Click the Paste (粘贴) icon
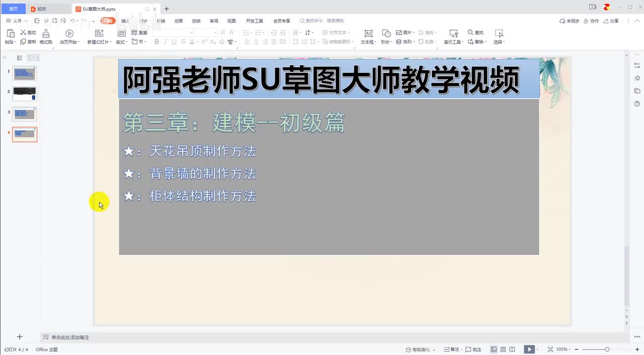The image size is (644, 355). pos(10,33)
